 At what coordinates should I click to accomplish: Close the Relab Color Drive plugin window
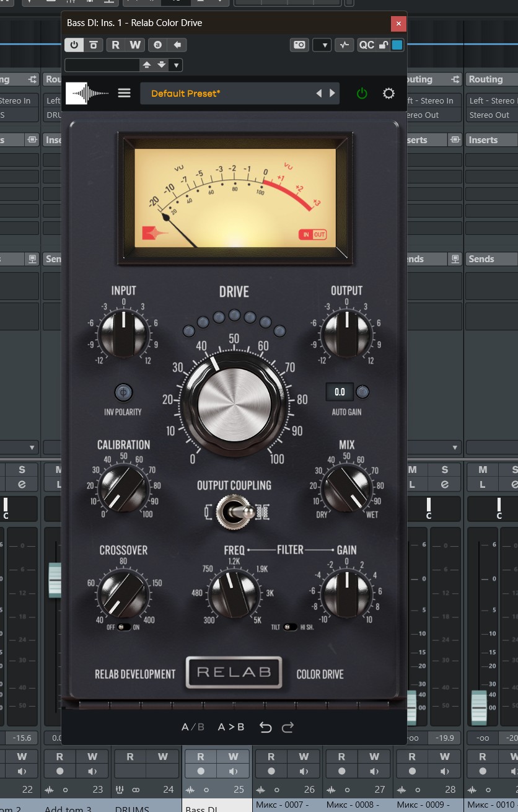pos(398,24)
